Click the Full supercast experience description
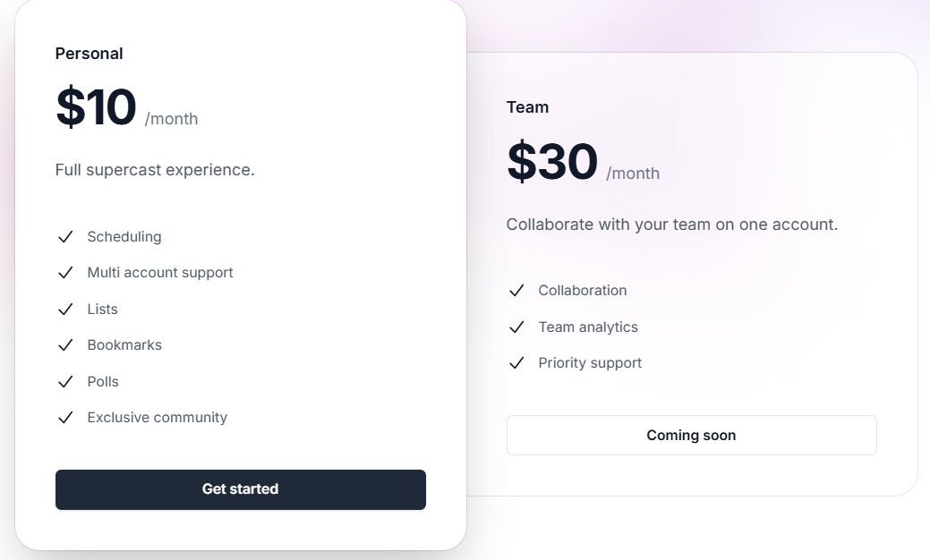The image size is (930, 560). pyautogui.click(x=155, y=170)
